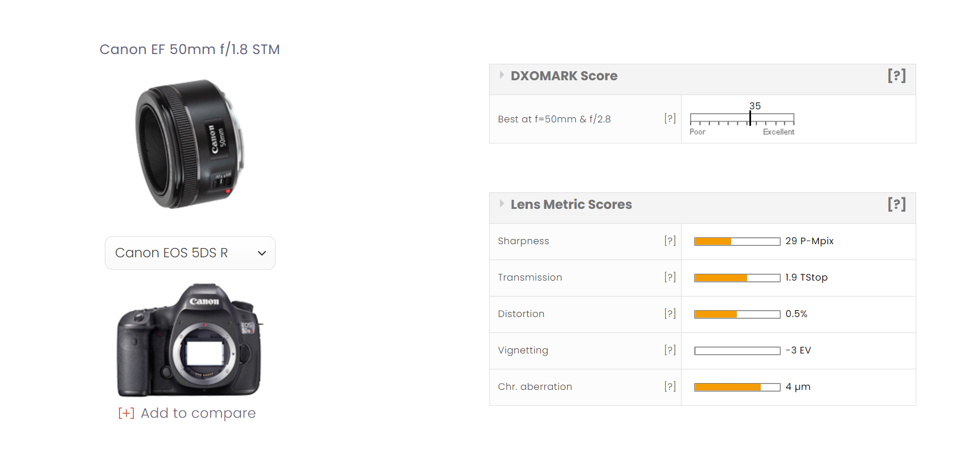
Task: Open the Canon EOS 5DS R camera dropdown
Action: (190, 253)
